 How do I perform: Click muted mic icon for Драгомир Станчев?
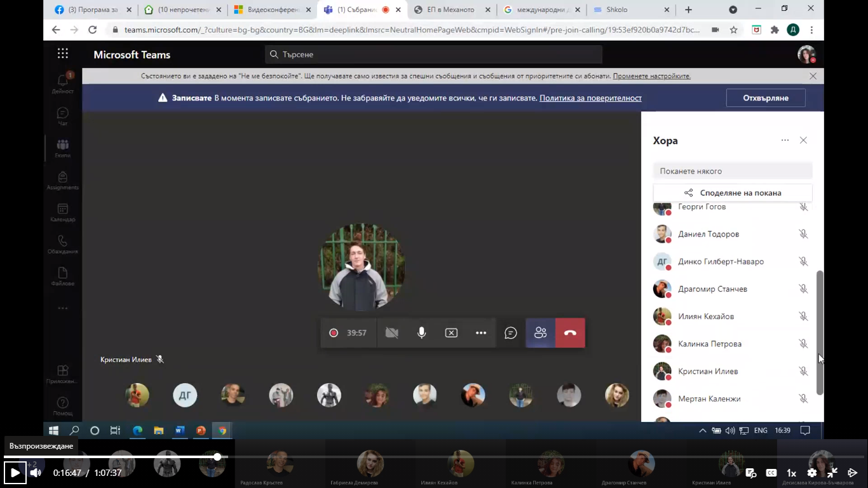coord(803,288)
